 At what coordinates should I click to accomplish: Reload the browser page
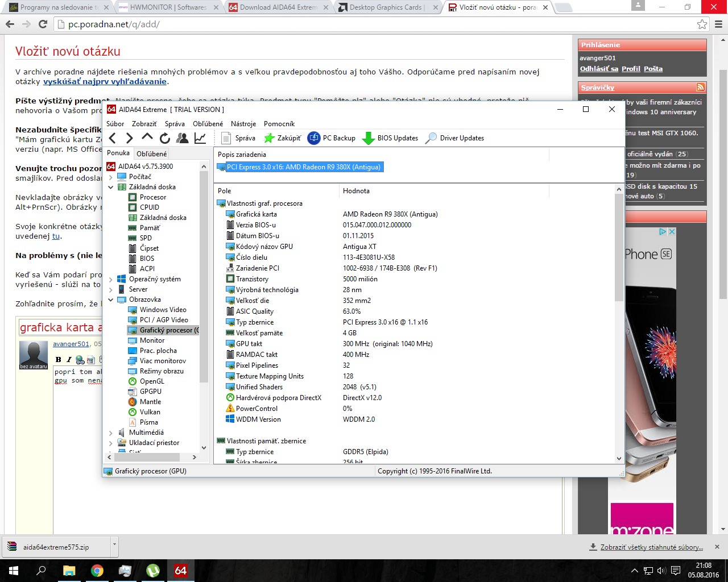click(43, 24)
